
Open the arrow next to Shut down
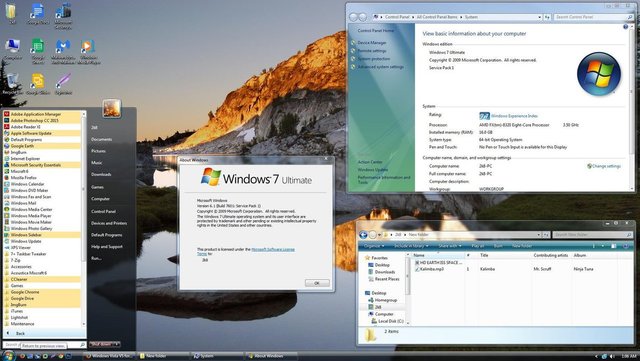pos(116,344)
